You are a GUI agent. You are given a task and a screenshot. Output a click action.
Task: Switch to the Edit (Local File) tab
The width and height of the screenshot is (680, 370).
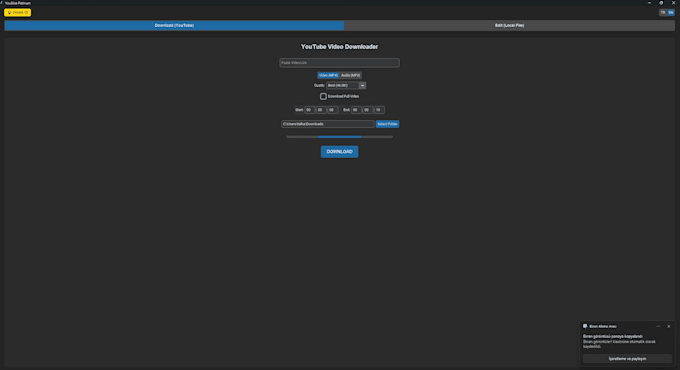[509, 26]
